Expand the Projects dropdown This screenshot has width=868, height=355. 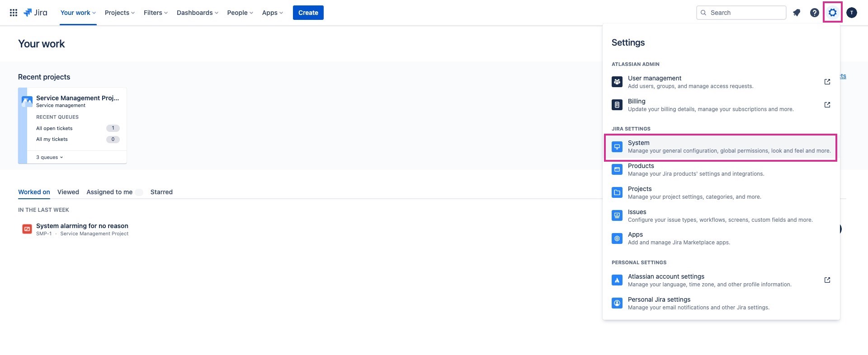[x=120, y=13]
